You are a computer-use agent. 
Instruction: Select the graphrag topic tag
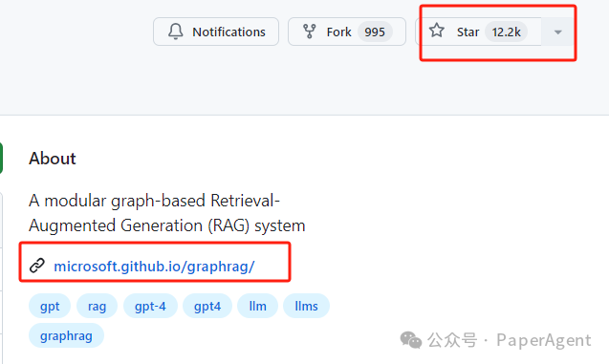tap(66, 335)
